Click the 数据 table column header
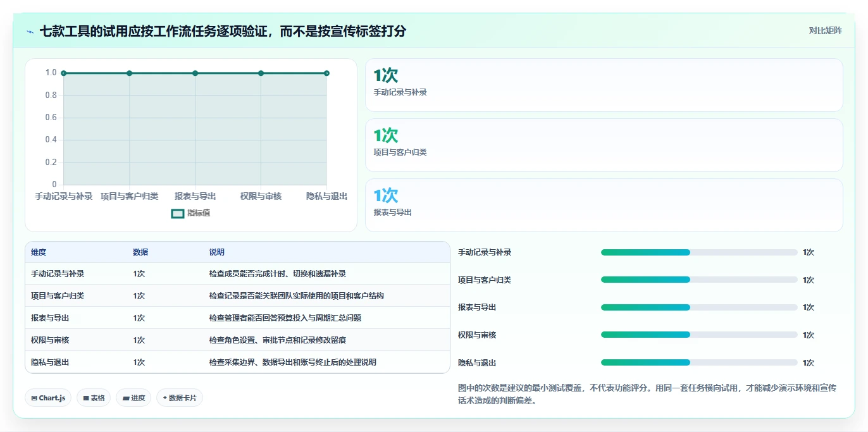The width and height of the screenshot is (868, 432). click(x=140, y=252)
